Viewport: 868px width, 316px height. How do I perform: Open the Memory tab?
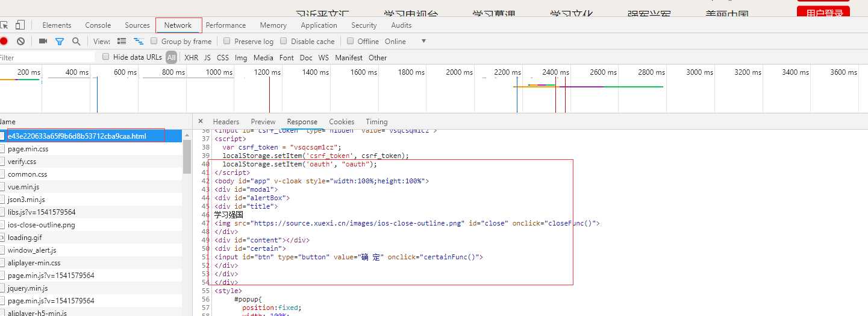(x=273, y=25)
